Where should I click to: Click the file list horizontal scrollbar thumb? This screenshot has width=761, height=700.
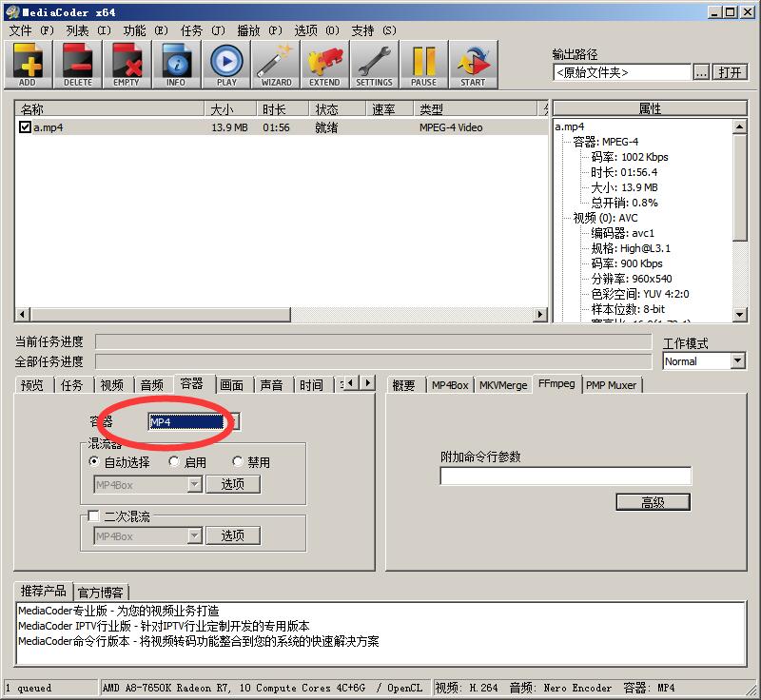161,315
